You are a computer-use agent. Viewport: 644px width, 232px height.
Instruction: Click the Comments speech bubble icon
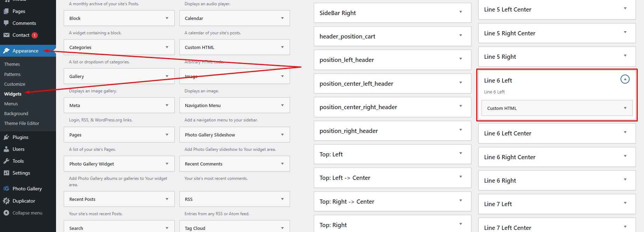(6, 23)
